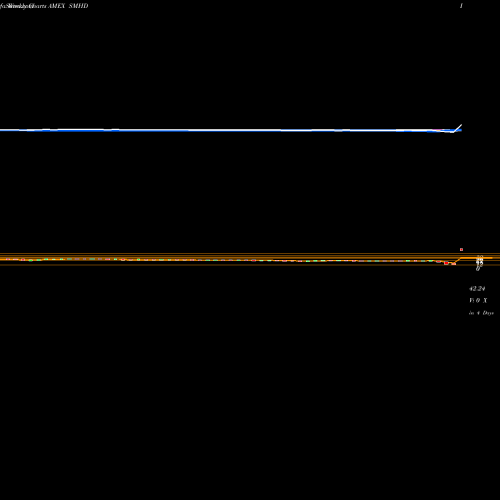This screenshot has width=500, height=500.
Task: Click the white upturned tip of the moving-average line
Action: coord(458,128)
